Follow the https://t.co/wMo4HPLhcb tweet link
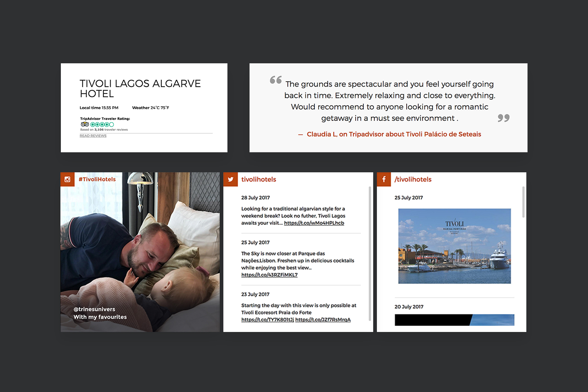The width and height of the screenshot is (588, 392). (x=314, y=223)
